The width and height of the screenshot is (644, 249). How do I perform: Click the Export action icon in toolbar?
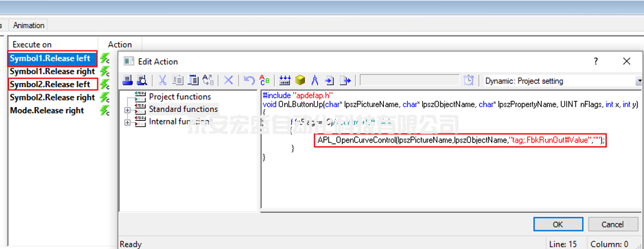(345, 81)
